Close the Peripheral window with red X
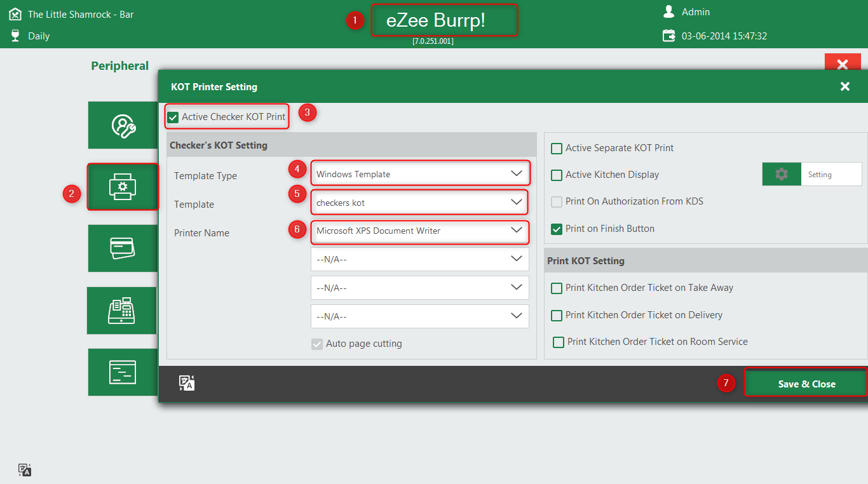The image size is (868, 484). pyautogui.click(x=843, y=62)
